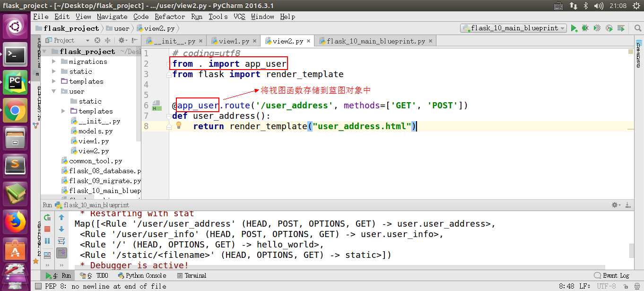Click the user breadcrumb in navigation bar
The image size is (644, 291).
[118, 28]
